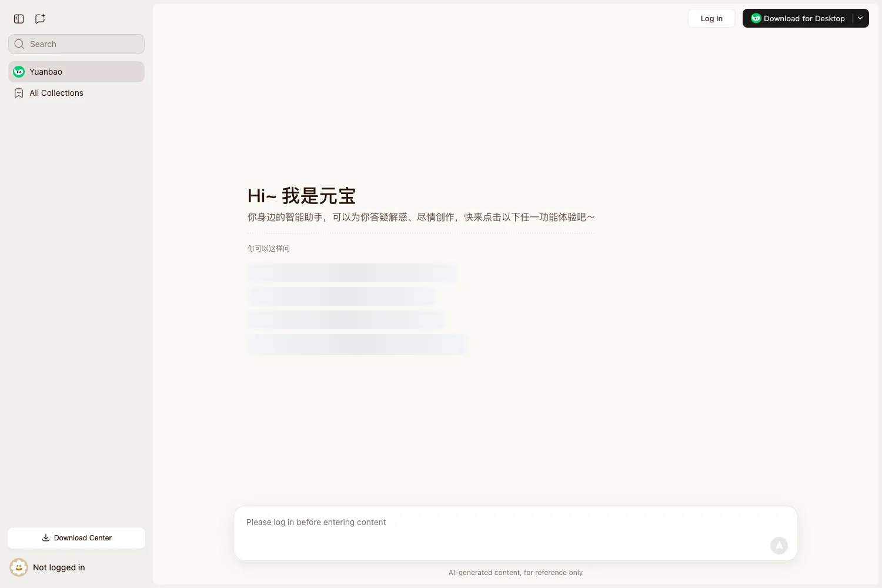Click the All Collections bookmark icon
The width and height of the screenshot is (882, 588).
pos(19,93)
